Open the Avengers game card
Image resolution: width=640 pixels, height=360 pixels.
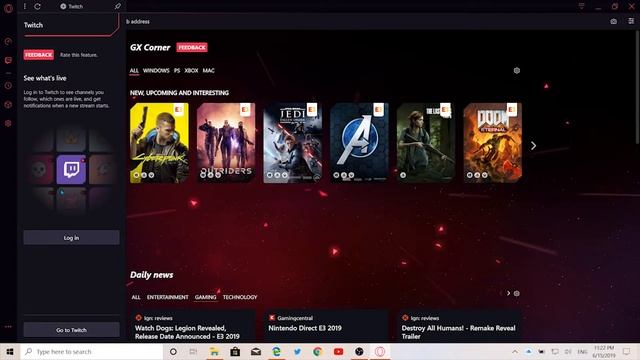click(x=360, y=143)
